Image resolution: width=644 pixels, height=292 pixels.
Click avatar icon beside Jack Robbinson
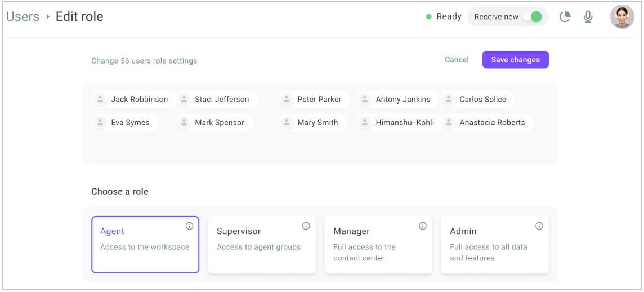click(100, 100)
